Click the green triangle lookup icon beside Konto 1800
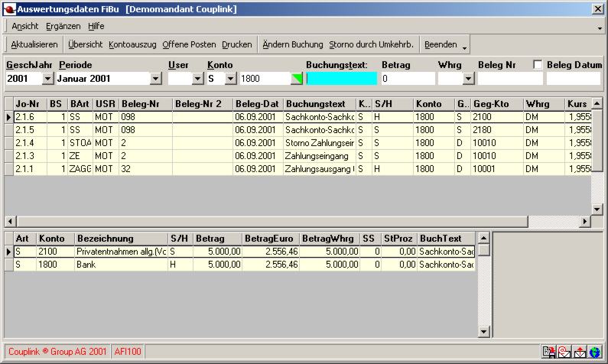Viewport: 608px width, 364px height. [x=297, y=78]
